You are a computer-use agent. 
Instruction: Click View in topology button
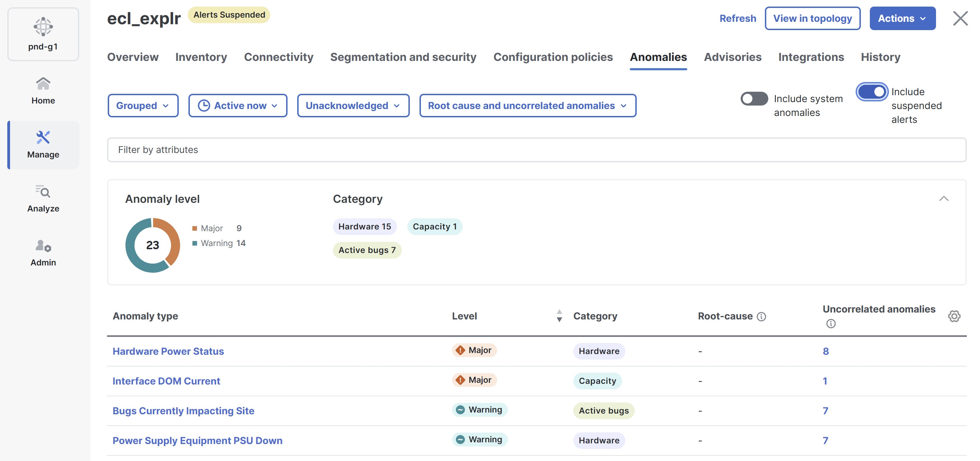coord(813,18)
